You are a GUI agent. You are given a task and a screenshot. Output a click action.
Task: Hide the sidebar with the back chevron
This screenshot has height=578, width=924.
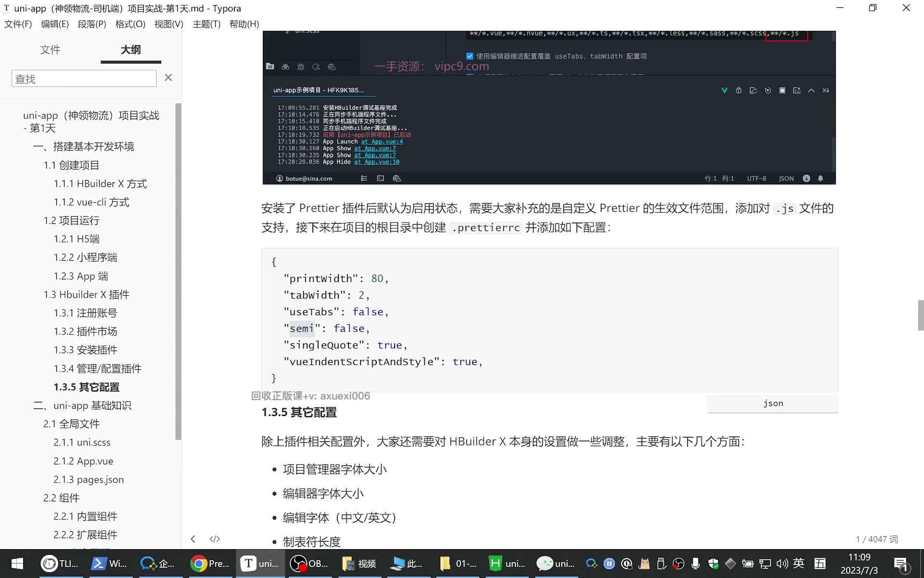[x=193, y=539]
